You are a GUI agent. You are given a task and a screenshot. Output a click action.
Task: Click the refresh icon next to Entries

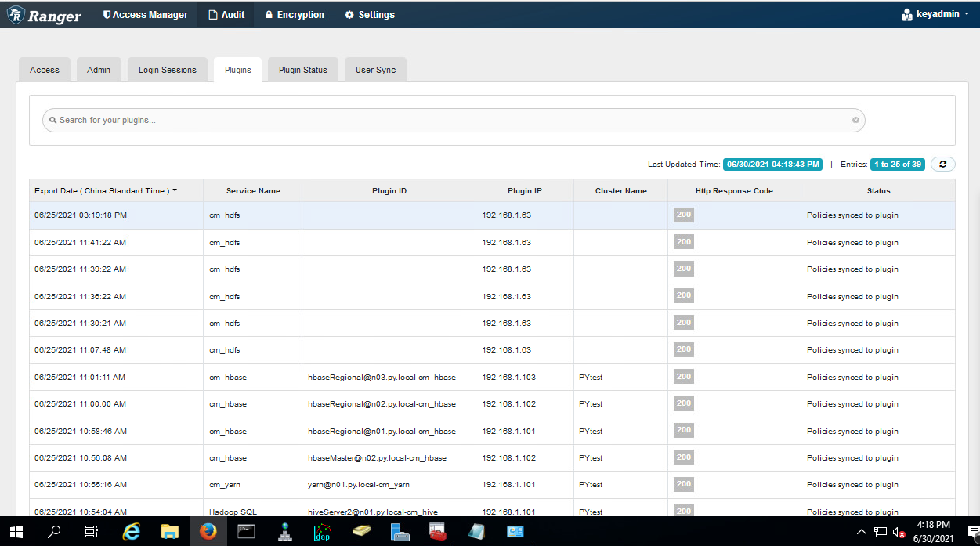942,164
